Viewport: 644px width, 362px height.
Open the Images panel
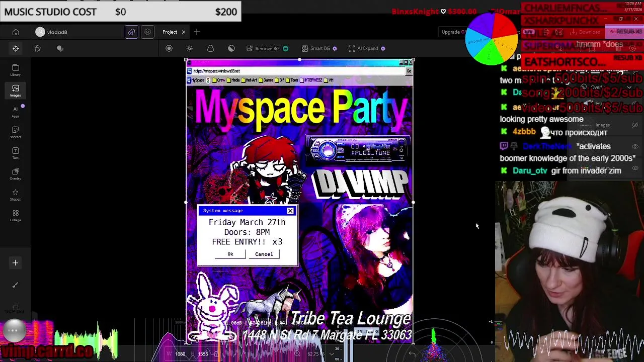[x=16, y=91]
